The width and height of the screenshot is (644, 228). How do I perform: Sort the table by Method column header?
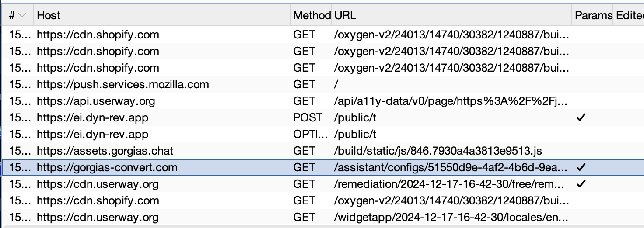pos(311,15)
